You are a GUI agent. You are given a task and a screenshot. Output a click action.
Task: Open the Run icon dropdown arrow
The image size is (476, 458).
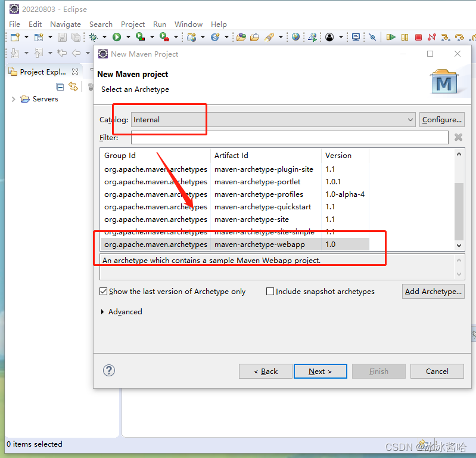pyautogui.click(x=128, y=37)
